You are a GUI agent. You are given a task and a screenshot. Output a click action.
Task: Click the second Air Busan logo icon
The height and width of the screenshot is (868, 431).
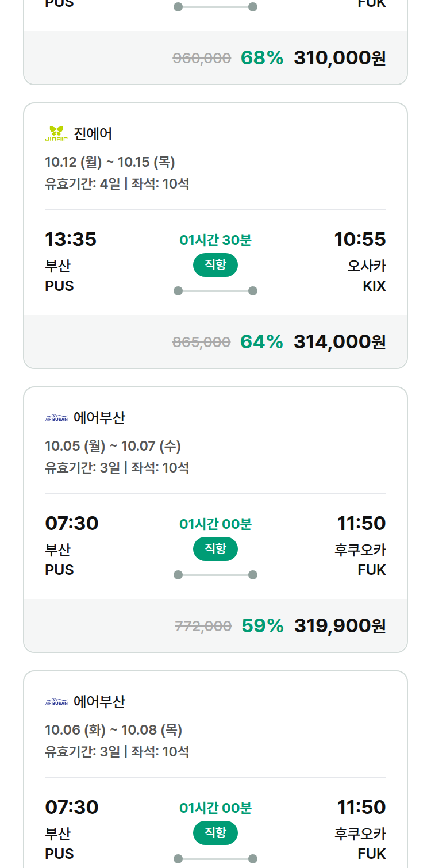pyautogui.click(x=56, y=702)
